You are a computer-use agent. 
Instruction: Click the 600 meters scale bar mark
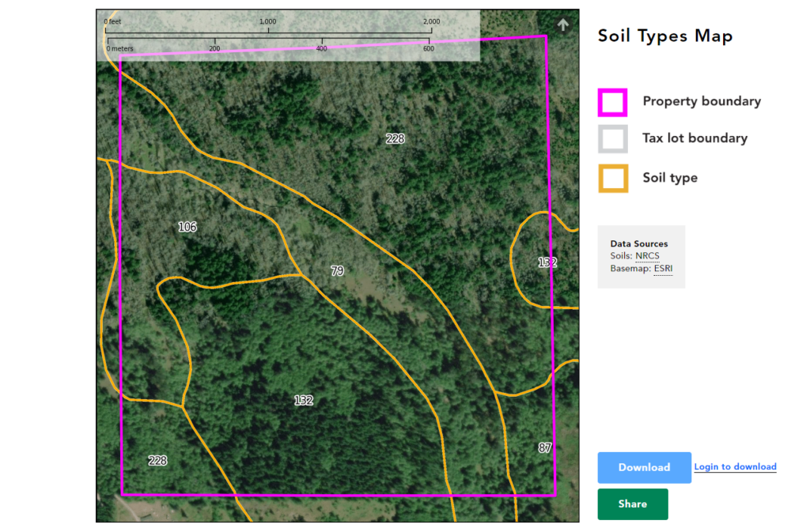429,48
